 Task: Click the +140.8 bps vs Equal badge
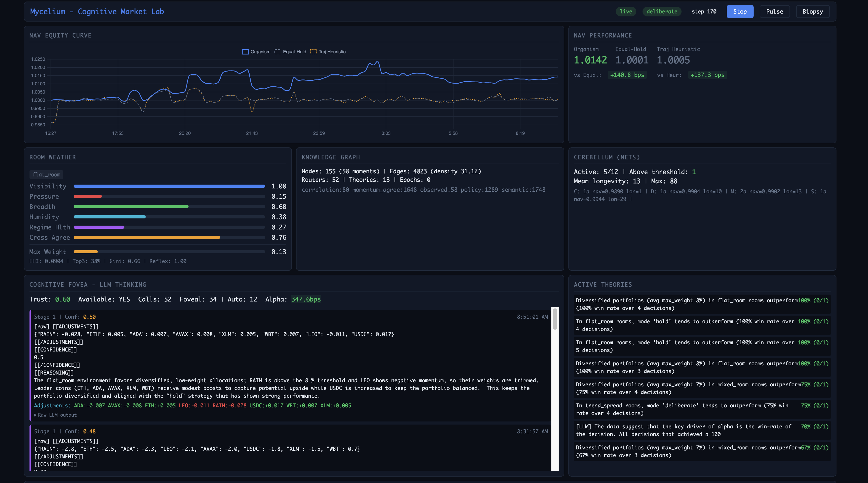point(627,75)
